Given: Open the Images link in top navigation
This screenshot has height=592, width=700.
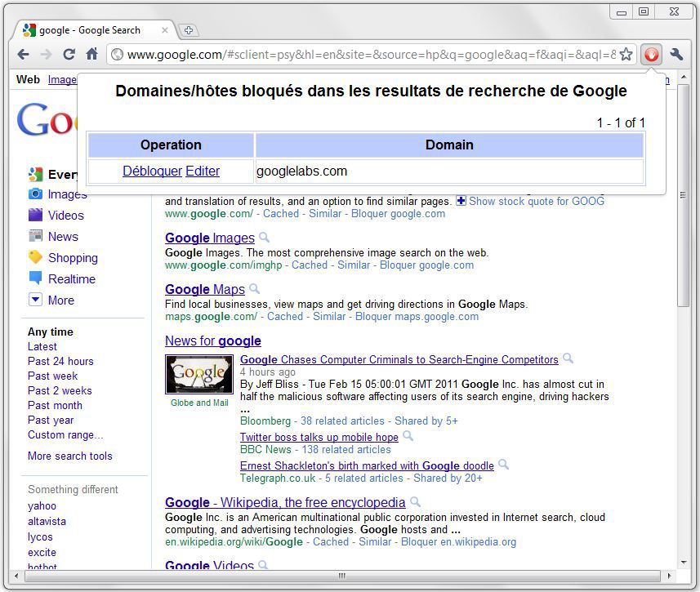Looking at the screenshot, I should click(62, 79).
